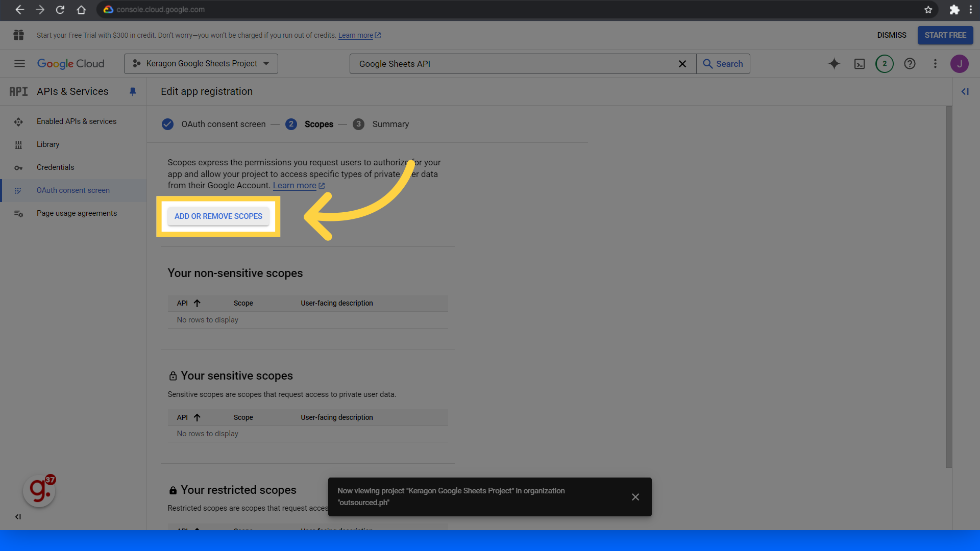Image resolution: width=980 pixels, height=551 pixels.
Task: Click the page vertical scrollbar
Action: (949, 287)
